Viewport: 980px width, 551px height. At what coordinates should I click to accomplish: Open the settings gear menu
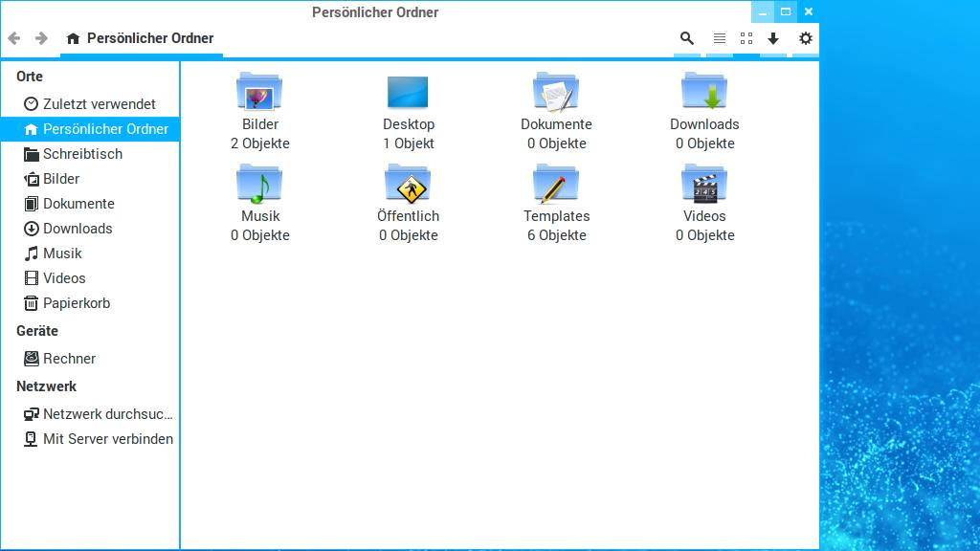(x=805, y=38)
